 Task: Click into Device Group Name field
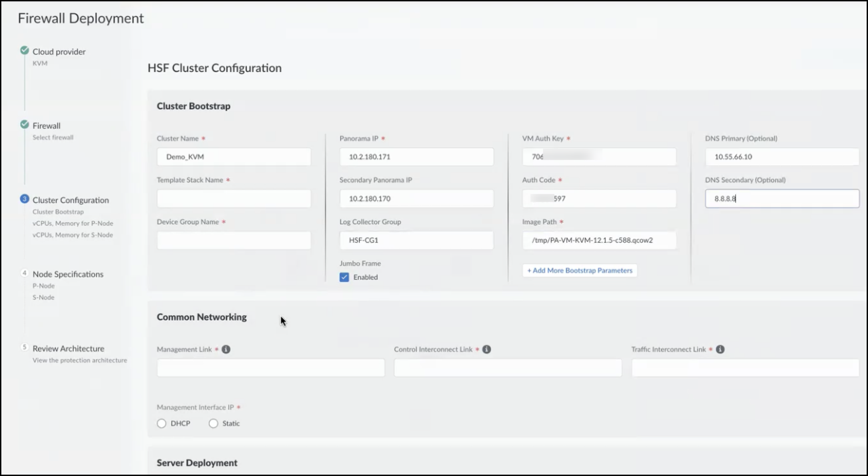point(234,240)
